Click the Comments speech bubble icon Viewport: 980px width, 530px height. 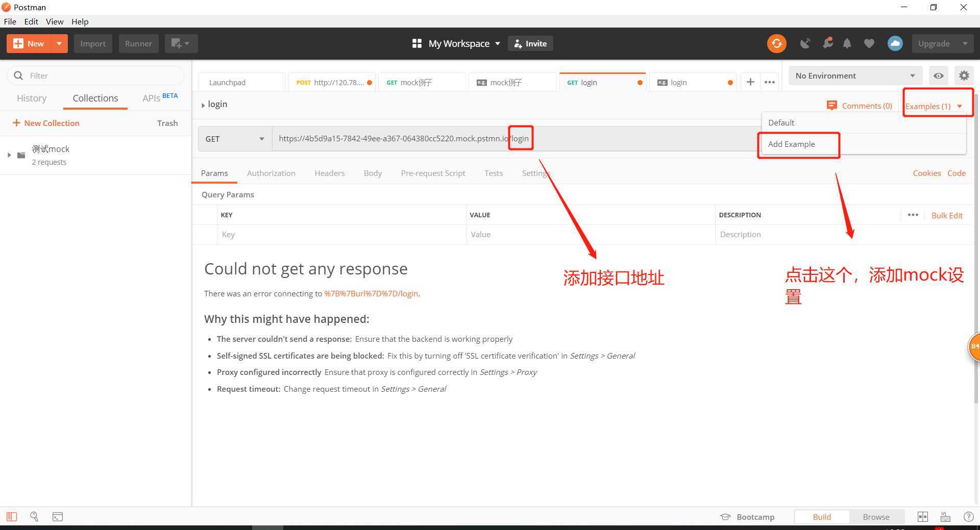(831, 106)
